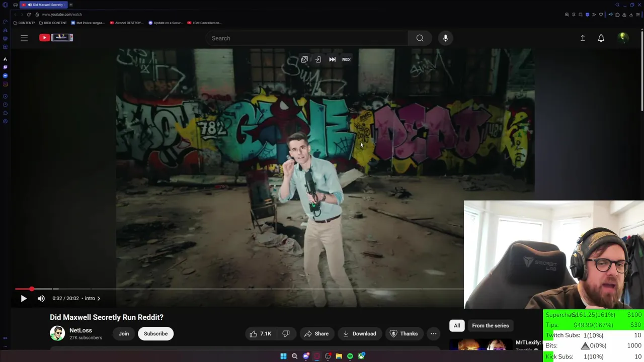
Task: Open the tab search icon in title bar
Action: click(x=617, y=5)
